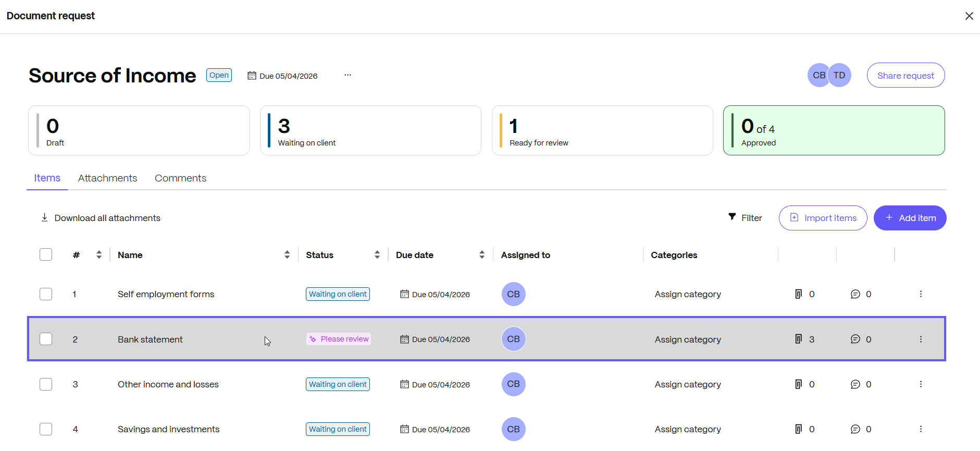
Task: Click Assign category for Other income and losses
Action: tap(688, 384)
